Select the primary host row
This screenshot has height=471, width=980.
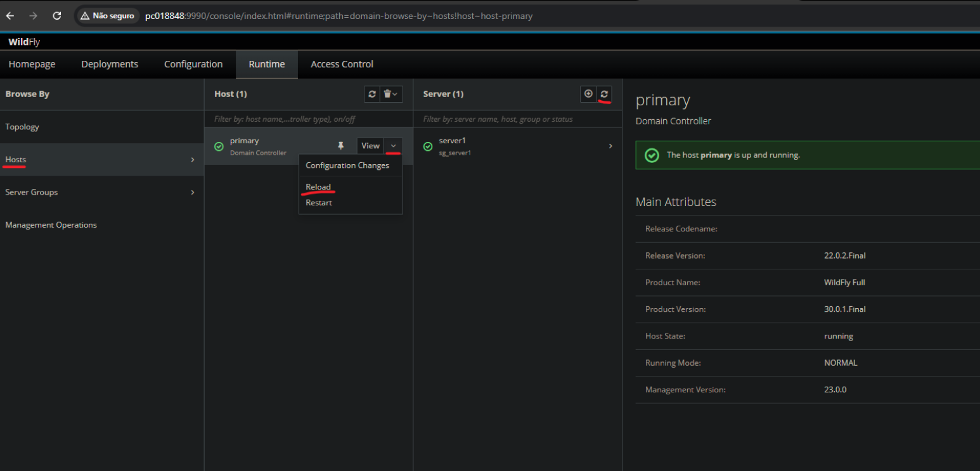(x=308, y=146)
